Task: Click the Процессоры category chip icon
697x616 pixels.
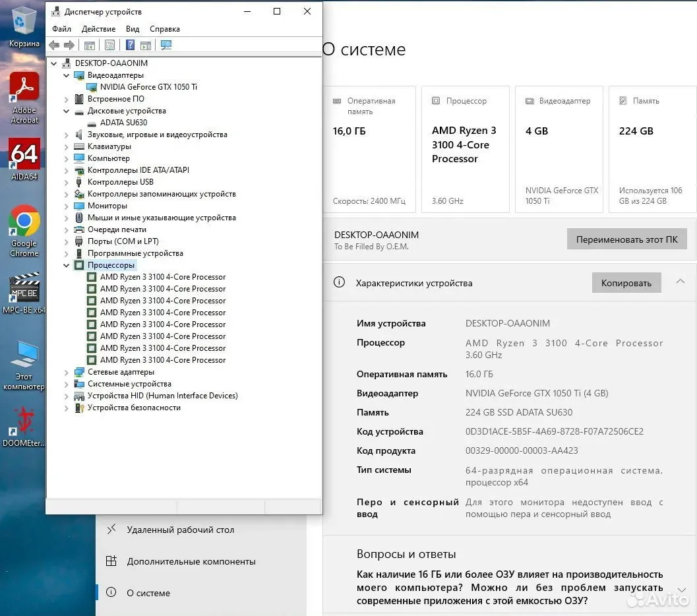Action: tap(79, 265)
